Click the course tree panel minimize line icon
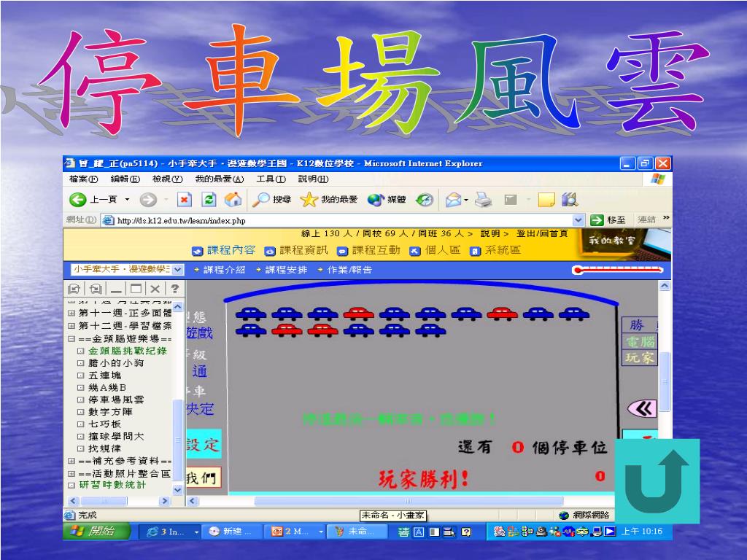The image size is (747, 560). (116, 289)
